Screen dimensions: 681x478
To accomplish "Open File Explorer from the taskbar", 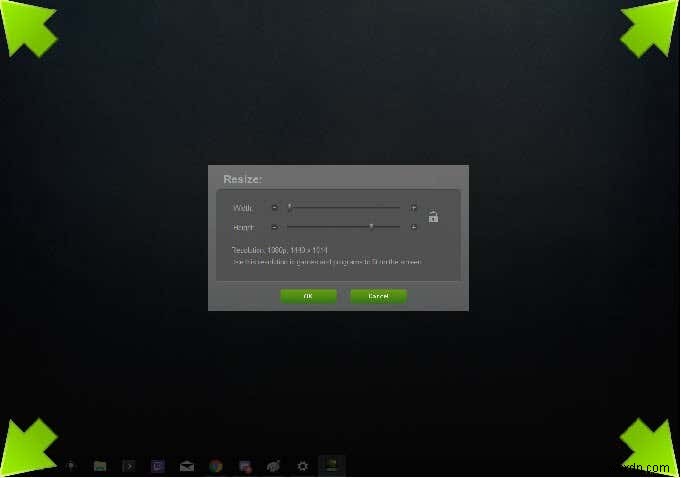I will point(100,466).
